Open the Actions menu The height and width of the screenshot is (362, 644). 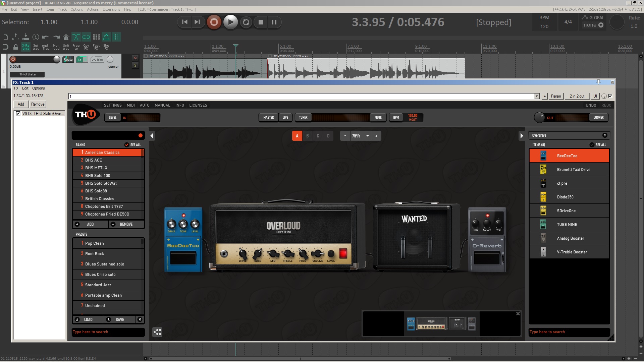tap(93, 9)
